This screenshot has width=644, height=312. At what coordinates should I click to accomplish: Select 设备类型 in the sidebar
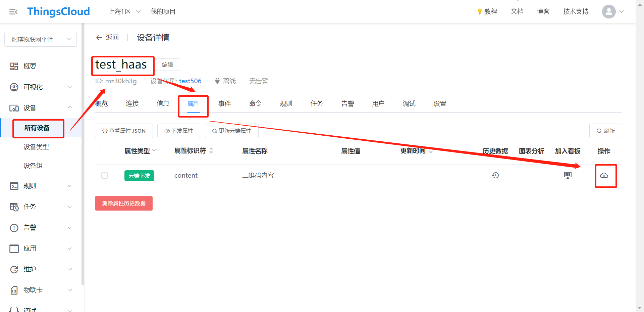click(x=36, y=147)
